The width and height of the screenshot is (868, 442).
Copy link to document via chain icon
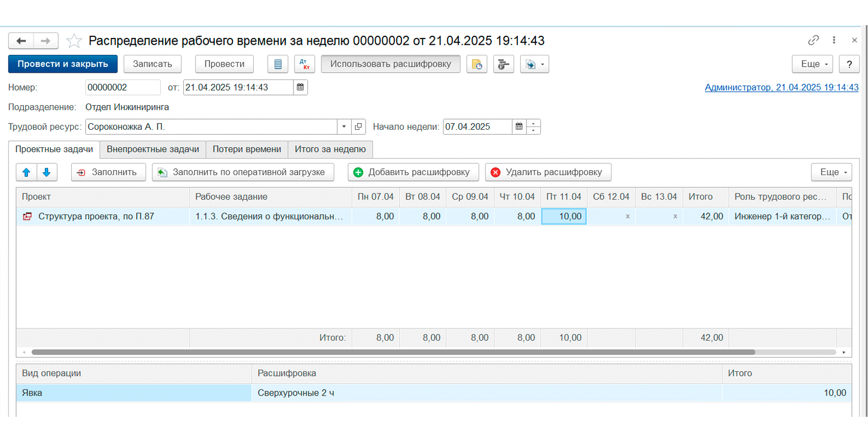coord(813,40)
